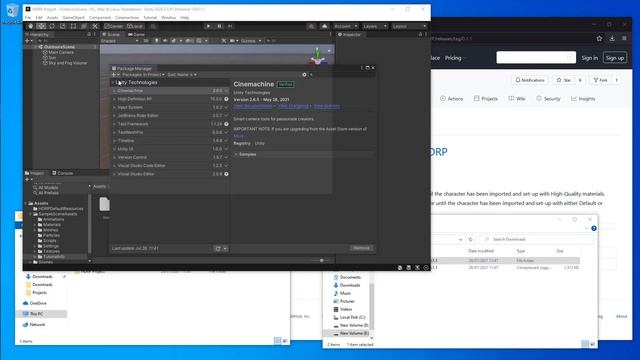Image resolution: width=640 pixels, height=360 pixels.
Task: Select the High Definition RP package
Action: click(x=171, y=99)
